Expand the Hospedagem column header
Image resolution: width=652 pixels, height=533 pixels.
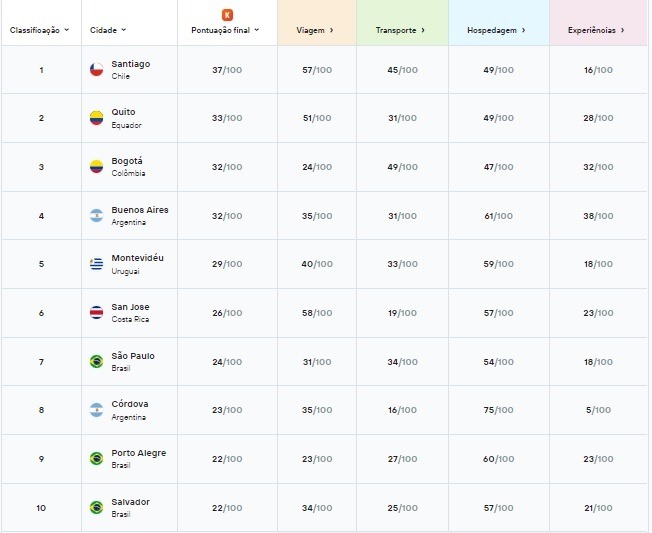point(497,30)
